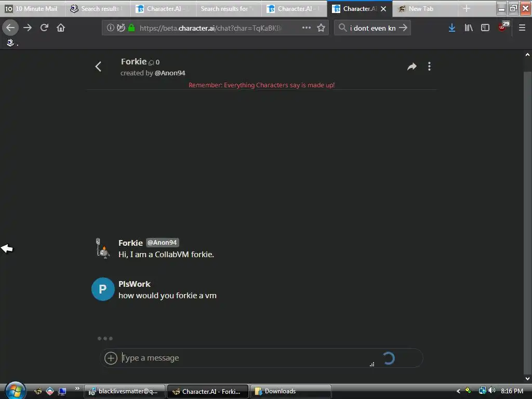This screenshot has width=532, height=399.
Task: Open the Downloads taskbar window
Action: click(x=290, y=391)
